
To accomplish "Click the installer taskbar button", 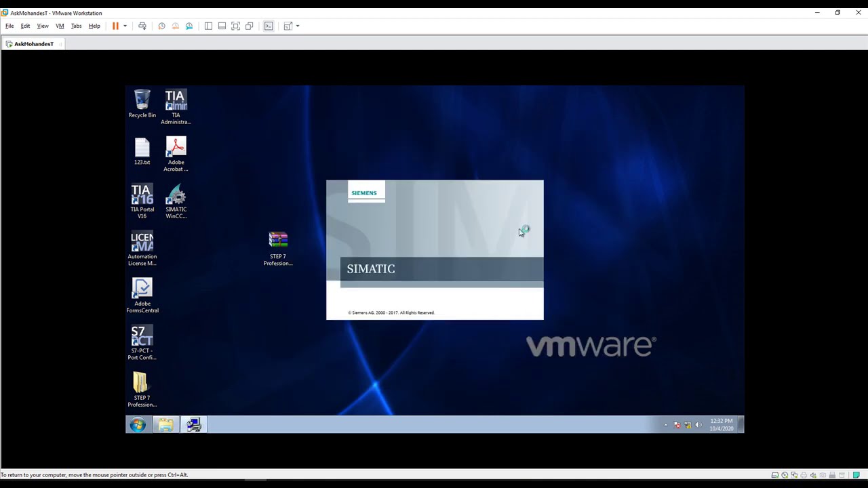I will coord(194,425).
